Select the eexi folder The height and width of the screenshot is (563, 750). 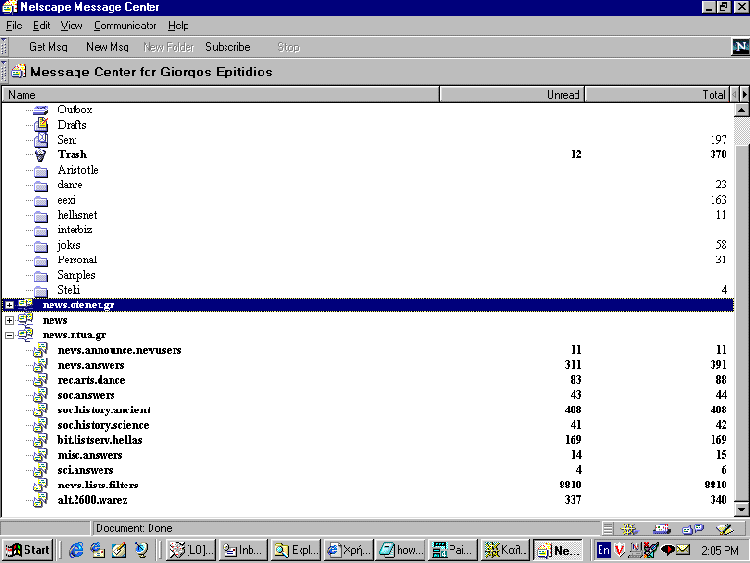tap(368, 200)
